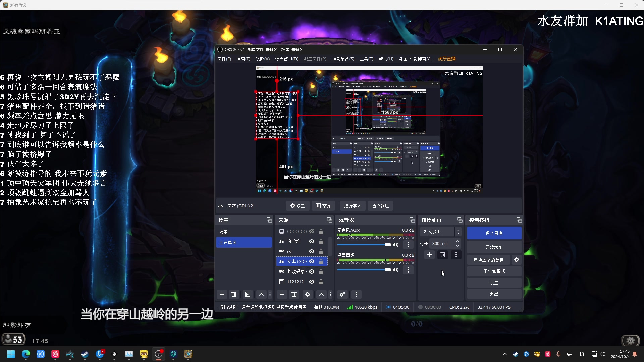
Task: Click 选择颜色 in source toolbar
Action: point(380,206)
